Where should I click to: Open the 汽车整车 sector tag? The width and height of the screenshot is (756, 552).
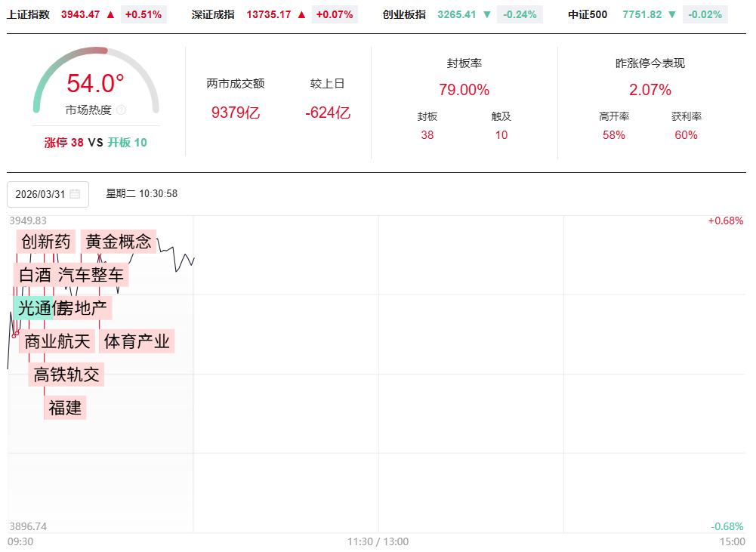[x=91, y=275]
